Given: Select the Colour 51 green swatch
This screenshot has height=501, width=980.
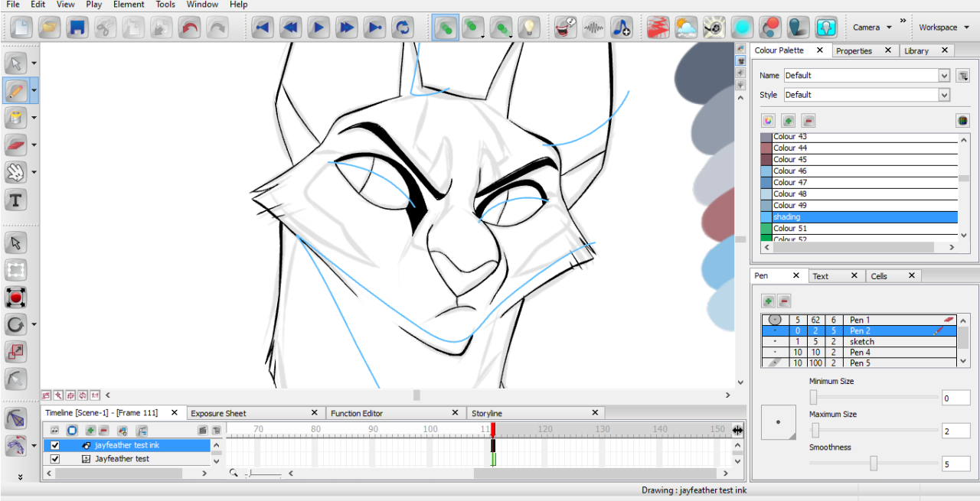Looking at the screenshot, I should click(858, 228).
